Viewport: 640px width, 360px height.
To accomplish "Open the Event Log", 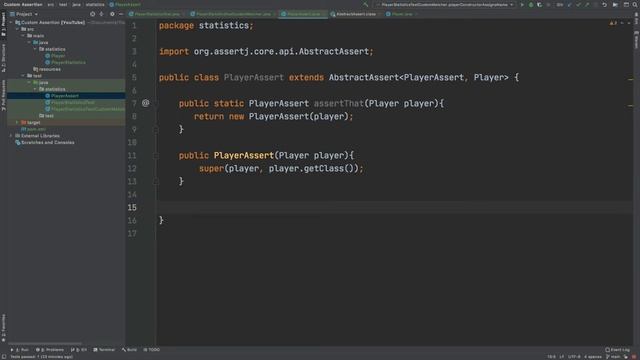I will 618,350.
